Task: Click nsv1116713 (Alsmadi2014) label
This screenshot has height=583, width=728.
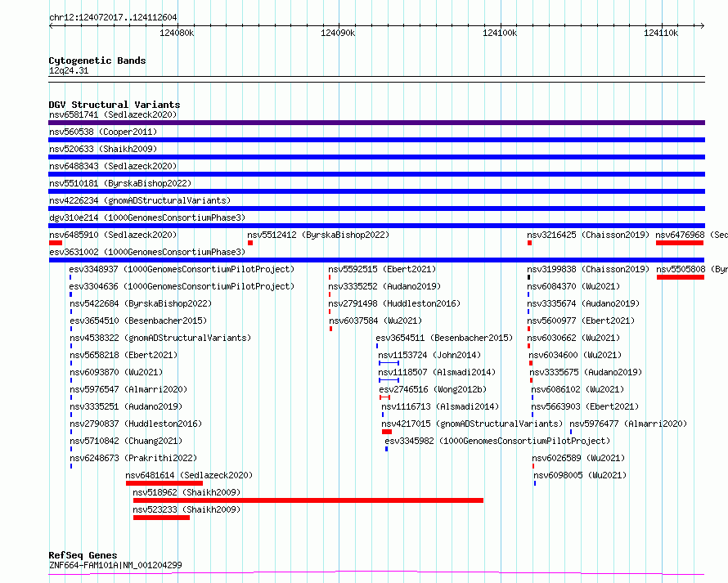Action: pyautogui.click(x=440, y=406)
